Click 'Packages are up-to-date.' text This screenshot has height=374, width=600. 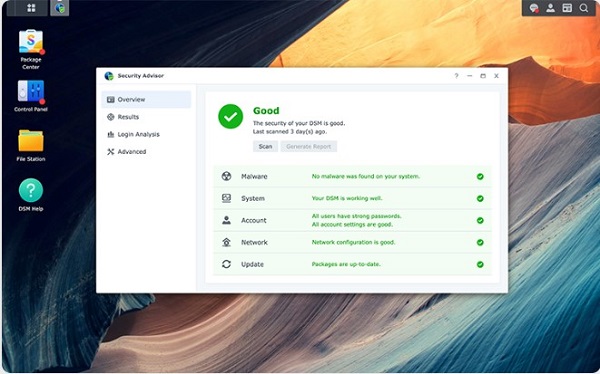[x=346, y=264]
